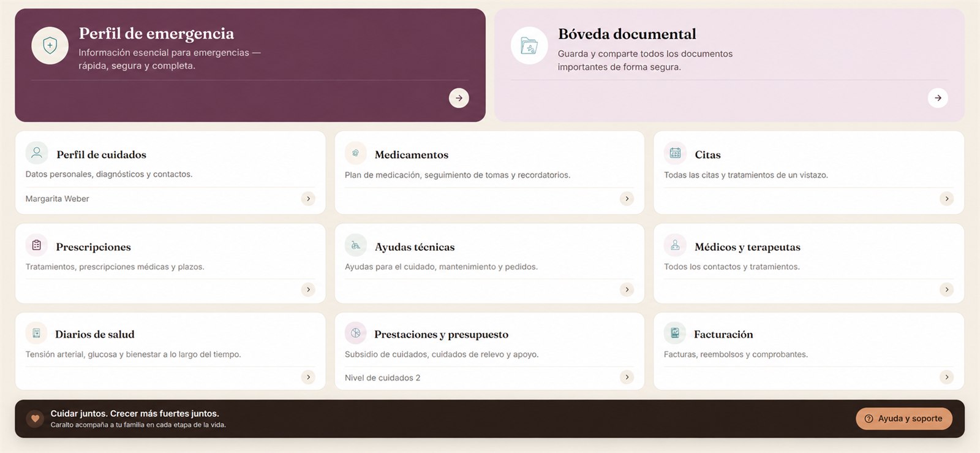
Task: Select the Ayudas técnicas title
Action: click(415, 247)
